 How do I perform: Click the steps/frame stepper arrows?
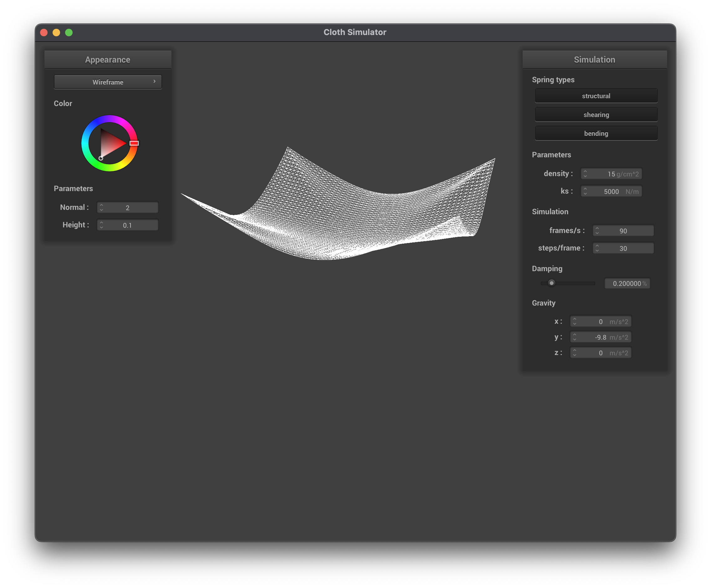pos(597,248)
